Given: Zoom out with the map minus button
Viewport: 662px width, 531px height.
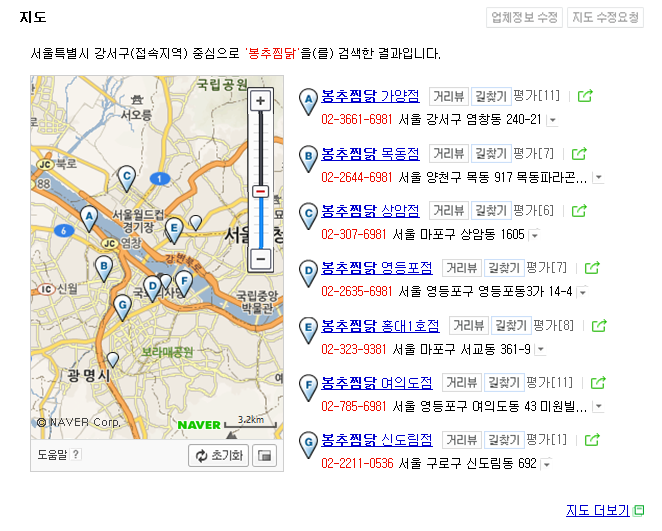Looking at the screenshot, I should tap(260, 259).
